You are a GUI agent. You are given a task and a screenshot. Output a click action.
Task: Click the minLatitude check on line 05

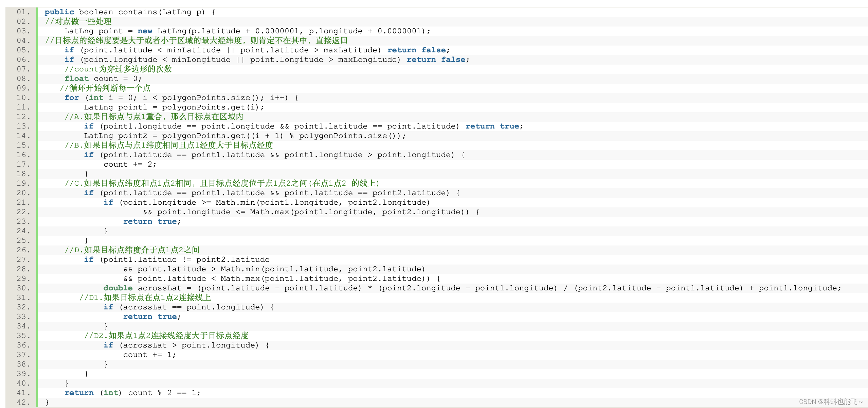click(x=257, y=50)
